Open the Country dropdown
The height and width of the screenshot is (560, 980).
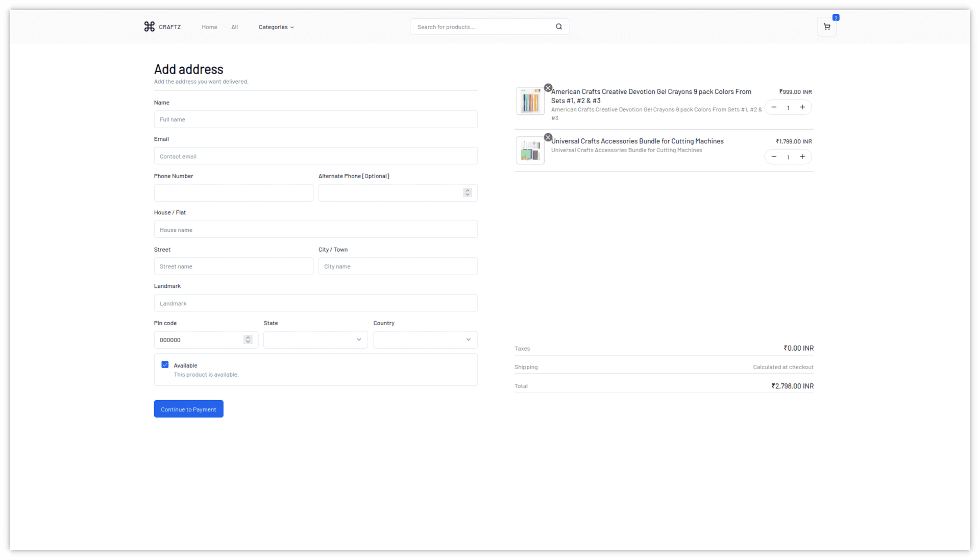tap(425, 340)
